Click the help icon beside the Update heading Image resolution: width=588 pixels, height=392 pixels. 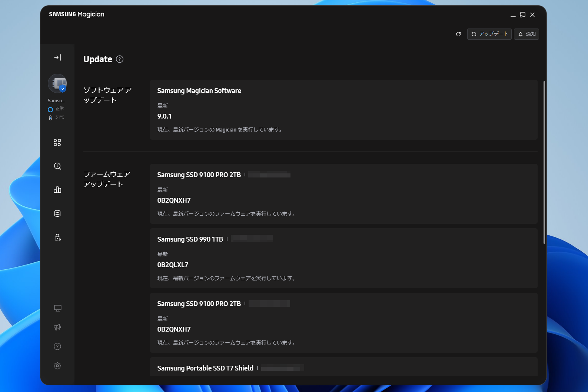coord(120,59)
